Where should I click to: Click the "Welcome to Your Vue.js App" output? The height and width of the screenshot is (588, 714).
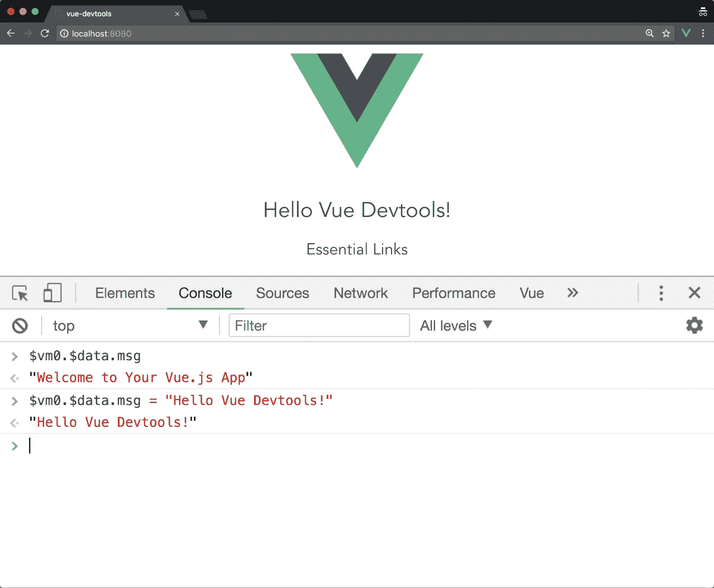click(141, 378)
